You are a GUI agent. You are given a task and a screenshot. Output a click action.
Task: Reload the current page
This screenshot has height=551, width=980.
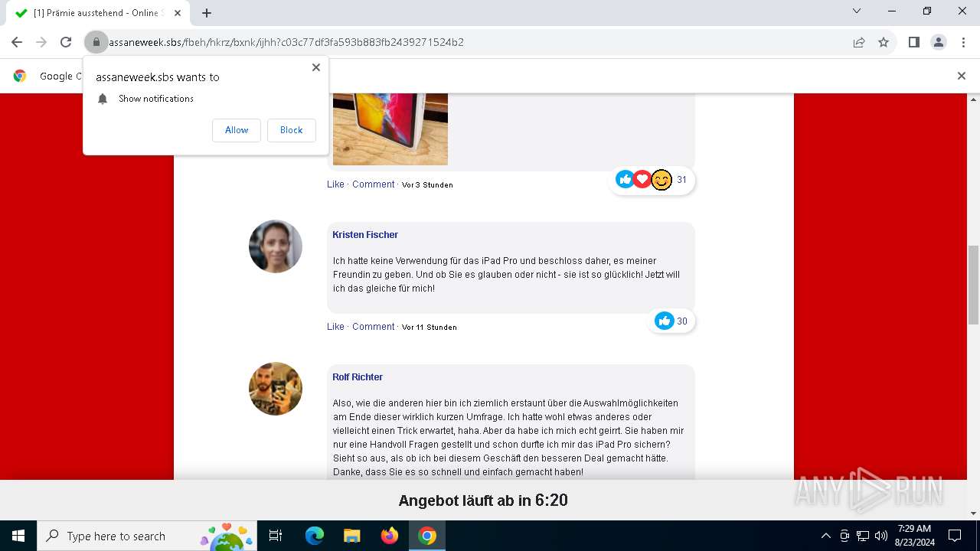66,42
